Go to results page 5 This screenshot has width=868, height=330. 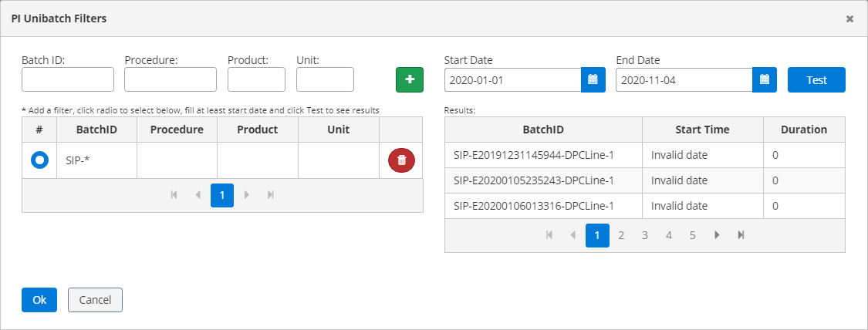point(692,235)
